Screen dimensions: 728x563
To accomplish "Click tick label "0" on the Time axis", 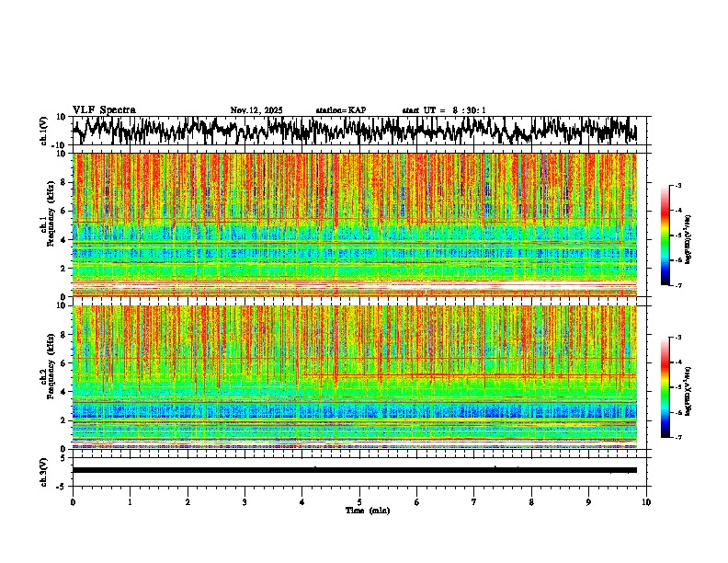I will [x=73, y=502].
